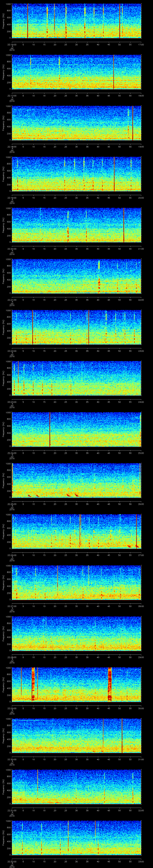Click the '22:26:00' time axis label
153x868 pixels.
(12, 555)
